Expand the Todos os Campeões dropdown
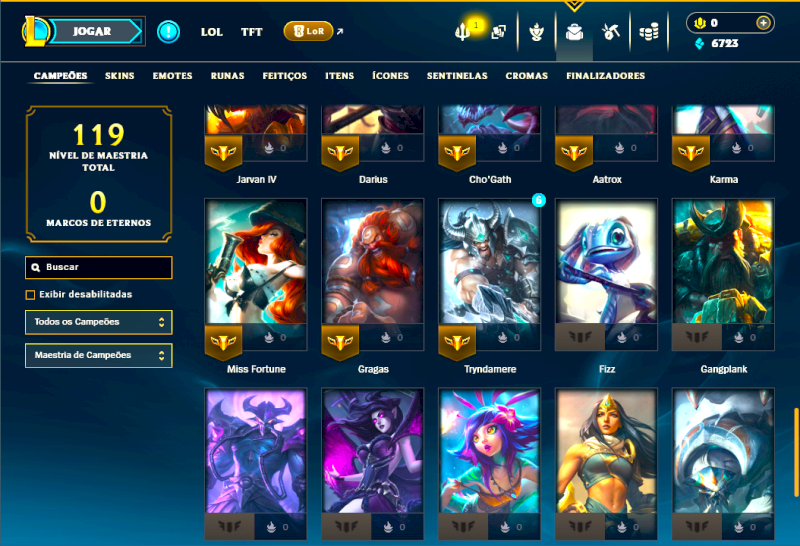 [x=98, y=322]
